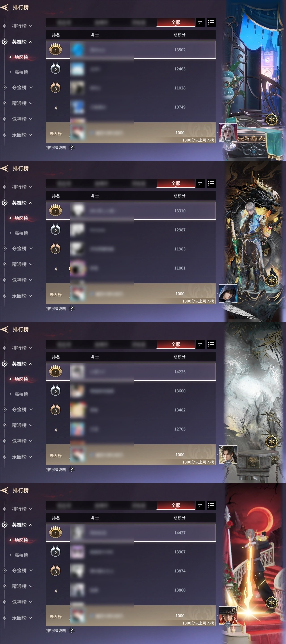This screenshot has width=286, height=644.
Task: Click the hooded dark-haired hero portrait
Action: point(227,294)
